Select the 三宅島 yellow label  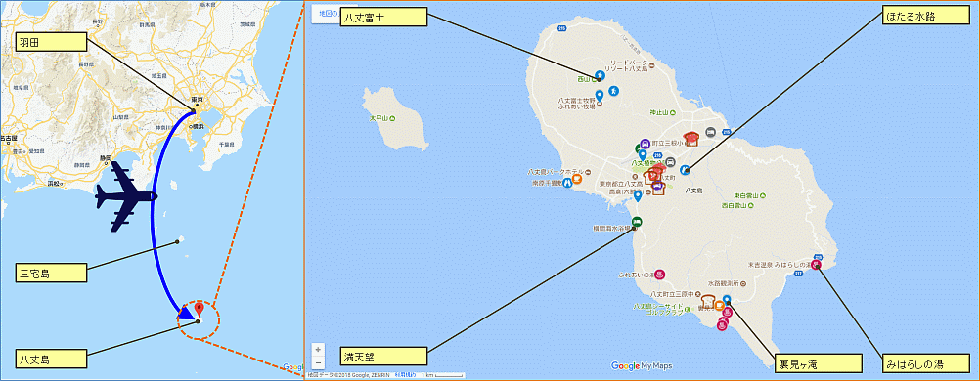51,273
